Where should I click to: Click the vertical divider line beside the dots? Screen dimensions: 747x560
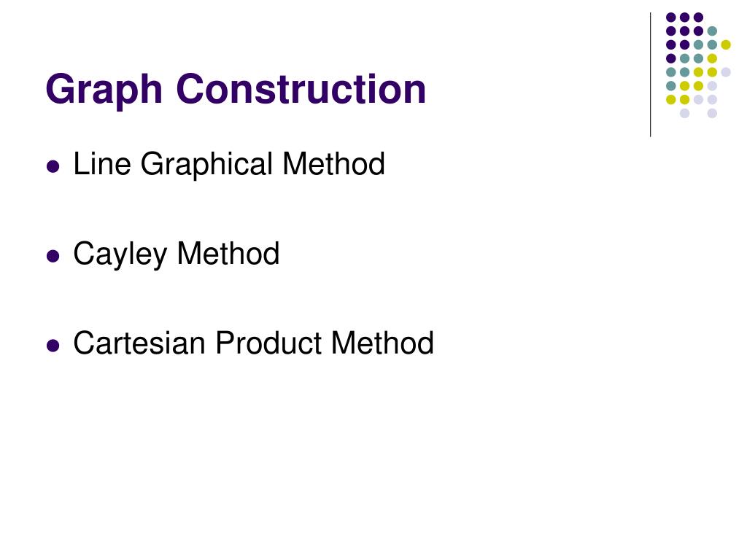(x=650, y=75)
